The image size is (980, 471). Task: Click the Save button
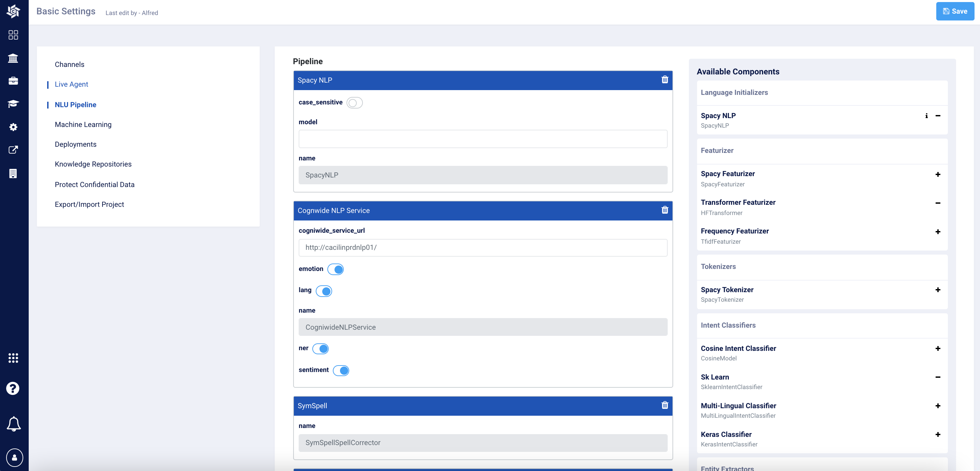[954, 11]
